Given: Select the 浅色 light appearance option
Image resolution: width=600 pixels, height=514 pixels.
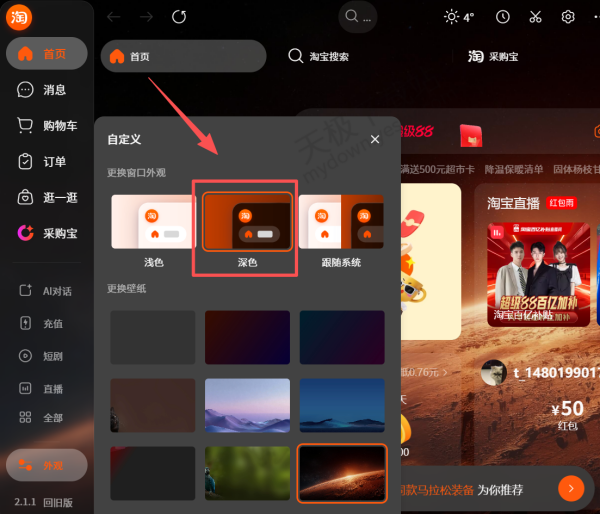Looking at the screenshot, I should (153, 223).
